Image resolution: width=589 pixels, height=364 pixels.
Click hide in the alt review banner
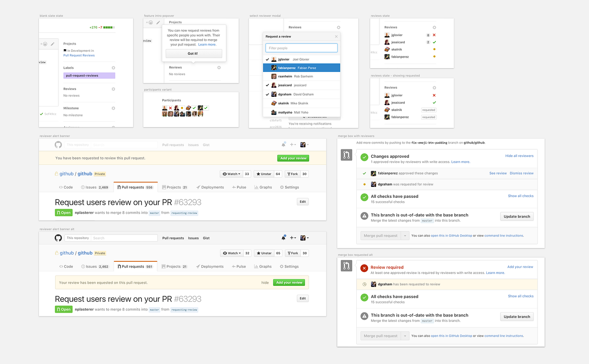coord(265,283)
